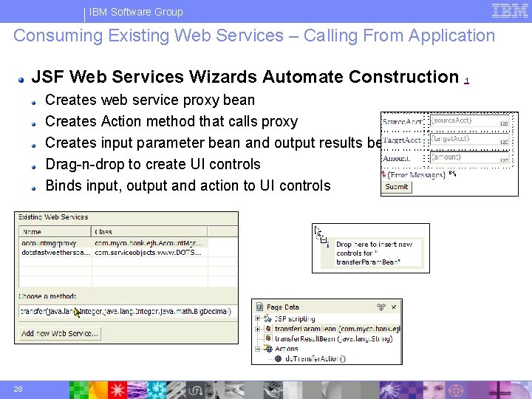
Task: Click the Error Messages placeholder
Action: click(416, 175)
